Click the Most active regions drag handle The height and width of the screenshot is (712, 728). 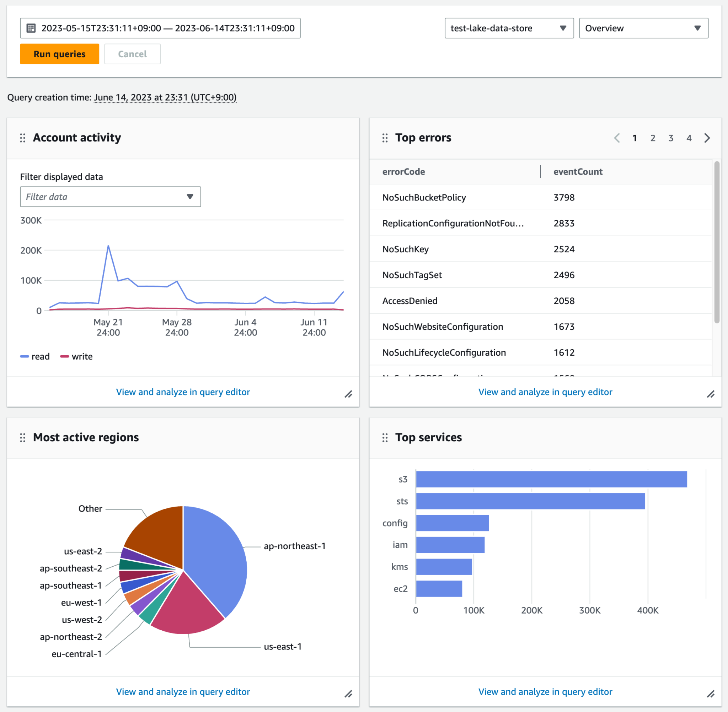pos(22,437)
